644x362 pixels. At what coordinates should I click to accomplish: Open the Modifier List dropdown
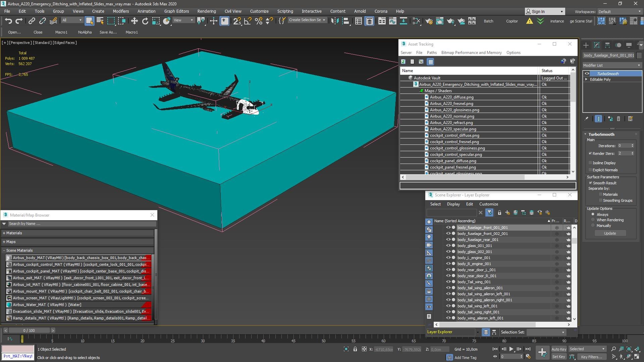[612, 65]
